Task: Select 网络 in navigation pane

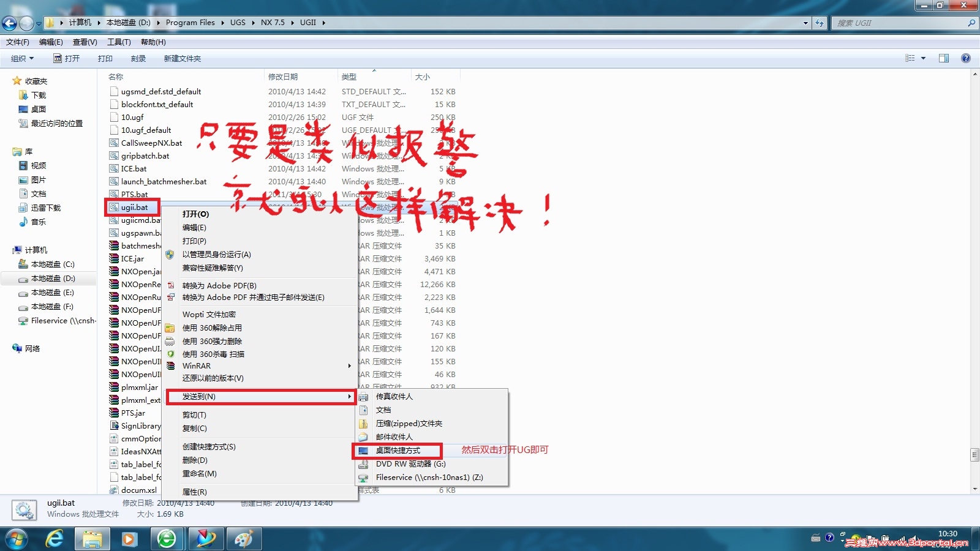Action: 32,349
